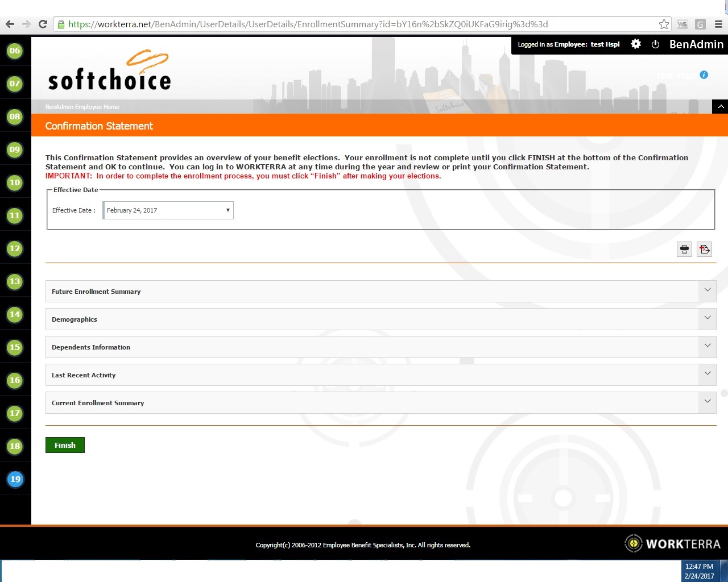This screenshot has width=728, height=582.
Task: Click the blue info icon
Action: (x=704, y=75)
